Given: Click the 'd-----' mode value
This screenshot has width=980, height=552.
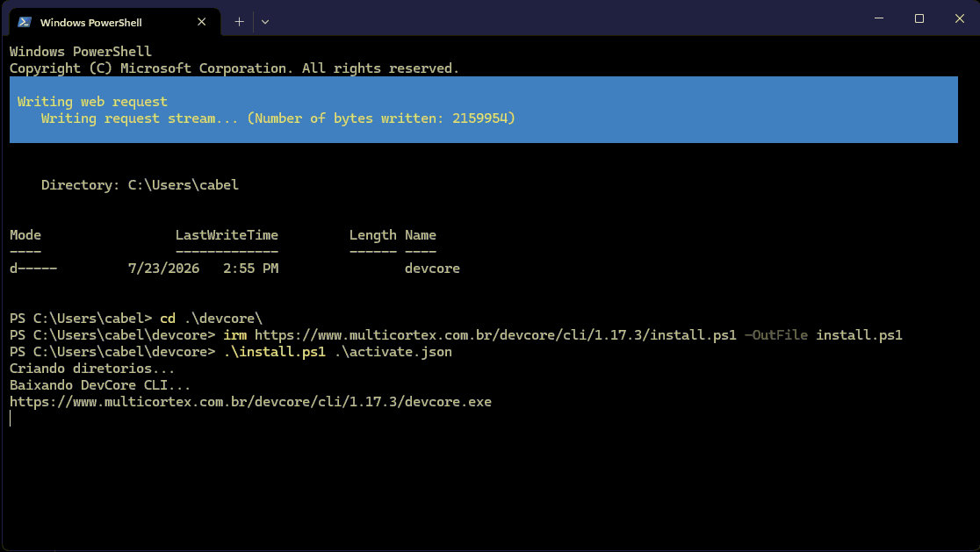Looking at the screenshot, I should pyautogui.click(x=33, y=268).
